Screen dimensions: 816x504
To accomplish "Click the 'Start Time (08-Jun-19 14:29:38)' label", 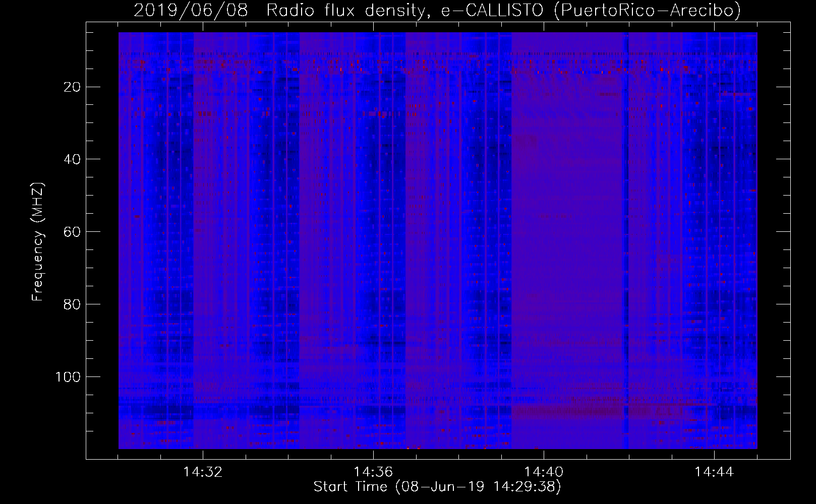I will tap(437, 487).
